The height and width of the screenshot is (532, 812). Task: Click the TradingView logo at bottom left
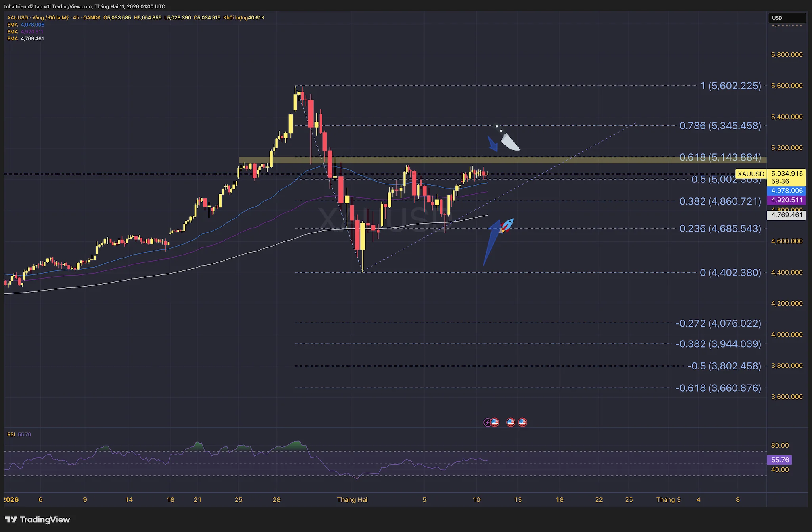[37, 520]
